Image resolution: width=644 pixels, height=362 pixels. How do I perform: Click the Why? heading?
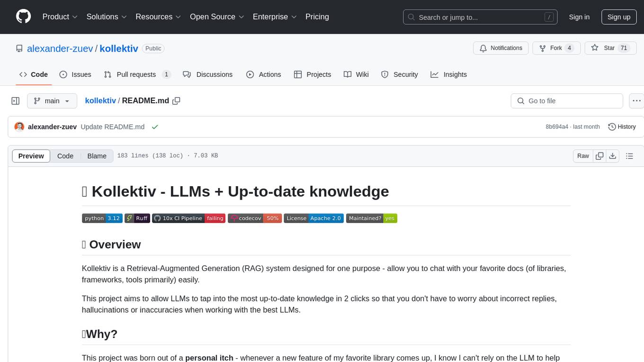100,334
